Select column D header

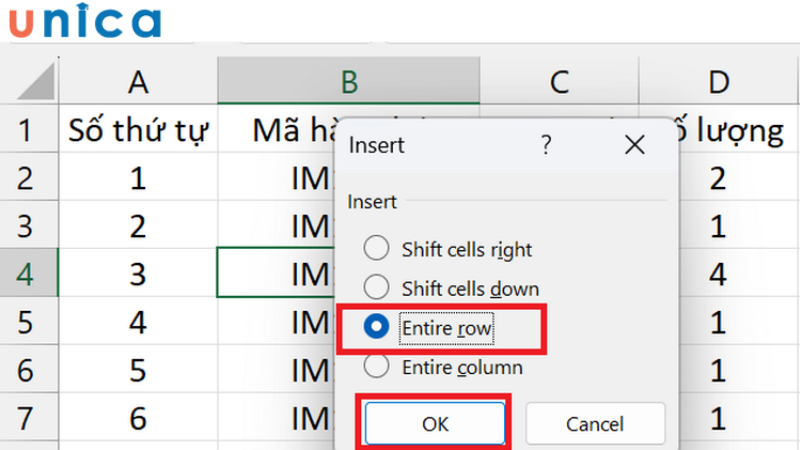(x=719, y=81)
